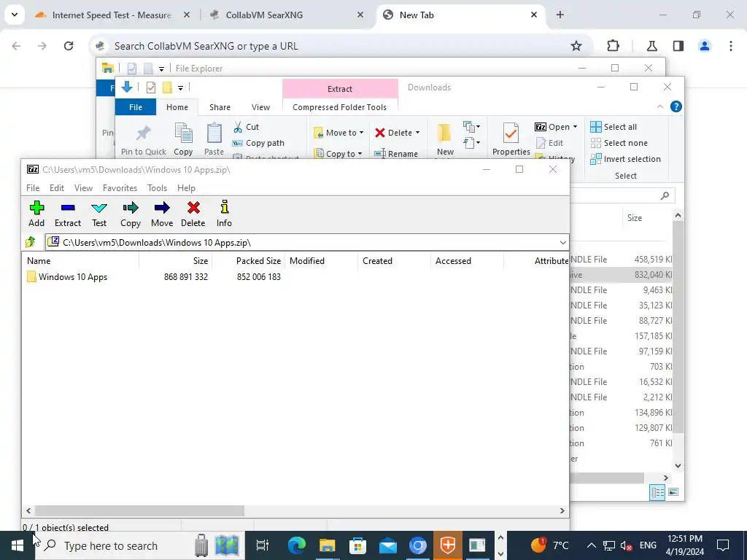Click the Paste clipboard icon in Downloads ribbon
Screen dimensions: 747x560
click(214, 133)
